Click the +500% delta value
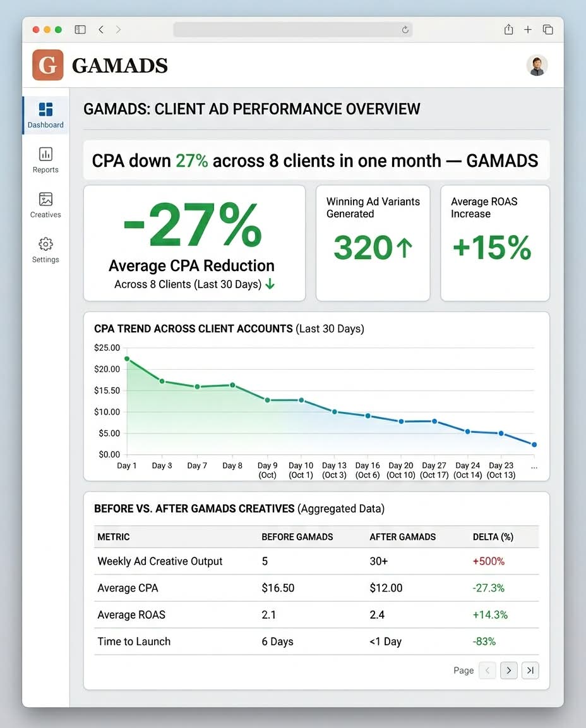This screenshot has height=728, width=586. point(489,561)
